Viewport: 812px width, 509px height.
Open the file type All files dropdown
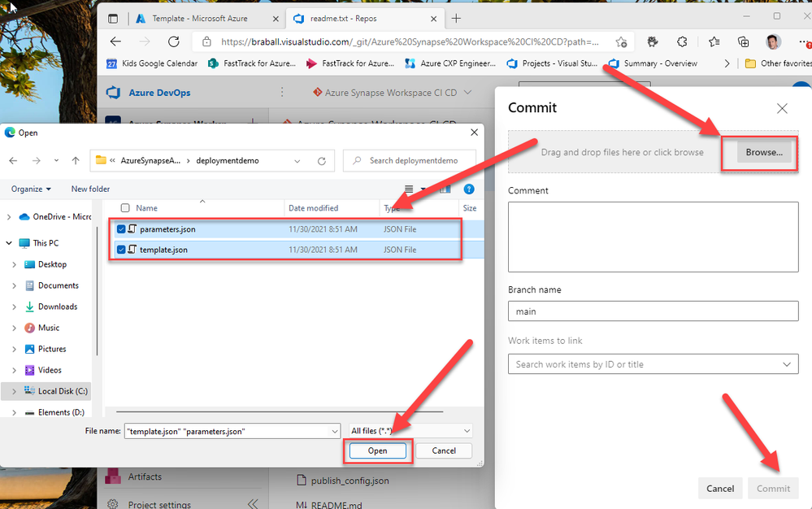click(410, 431)
